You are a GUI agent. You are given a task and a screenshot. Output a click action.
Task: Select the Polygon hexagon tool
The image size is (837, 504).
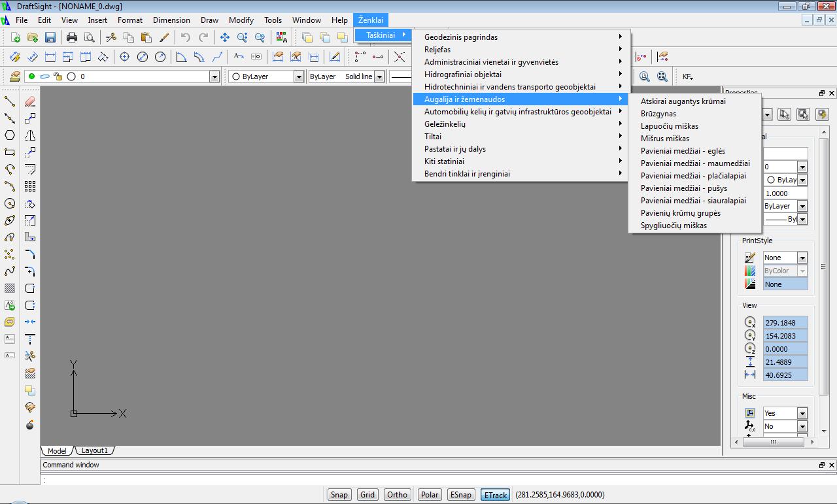(x=10, y=135)
